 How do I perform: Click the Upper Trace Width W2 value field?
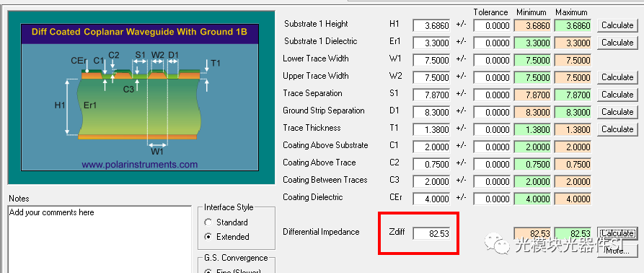pyautogui.click(x=432, y=77)
